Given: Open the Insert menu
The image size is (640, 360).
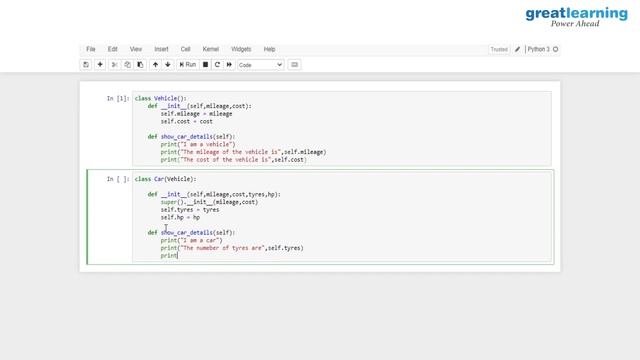Looking at the screenshot, I should point(161,49).
